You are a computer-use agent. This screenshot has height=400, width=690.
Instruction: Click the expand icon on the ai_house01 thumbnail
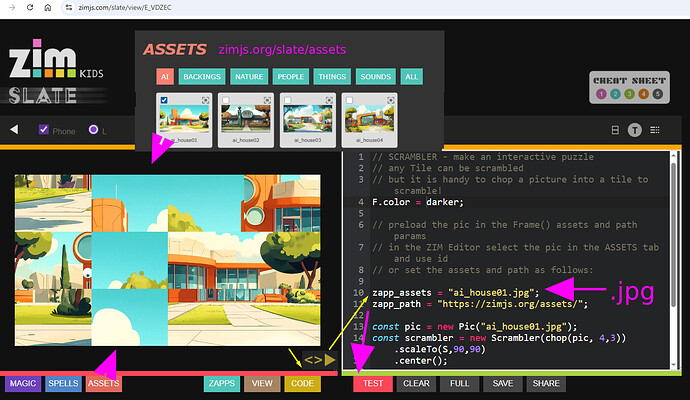click(205, 100)
